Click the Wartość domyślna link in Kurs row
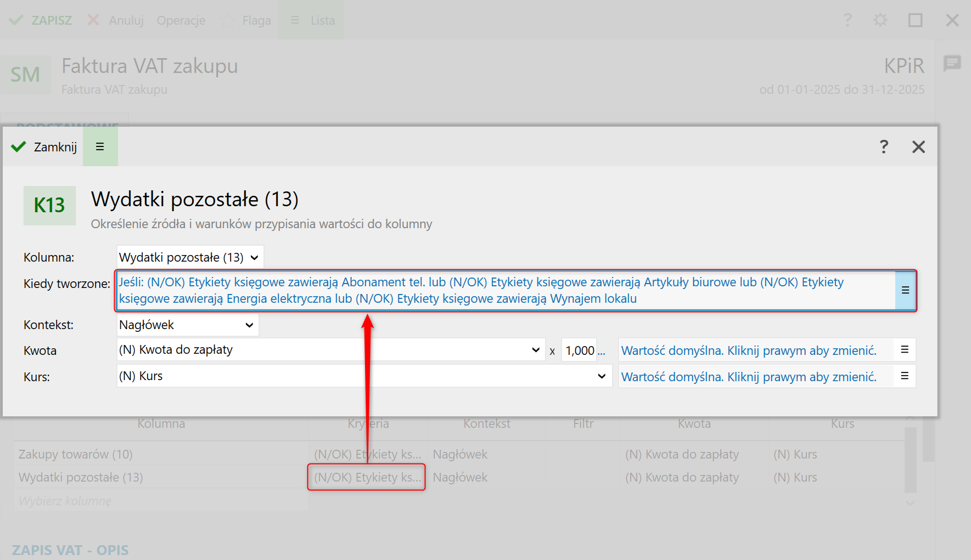 click(x=749, y=377)
